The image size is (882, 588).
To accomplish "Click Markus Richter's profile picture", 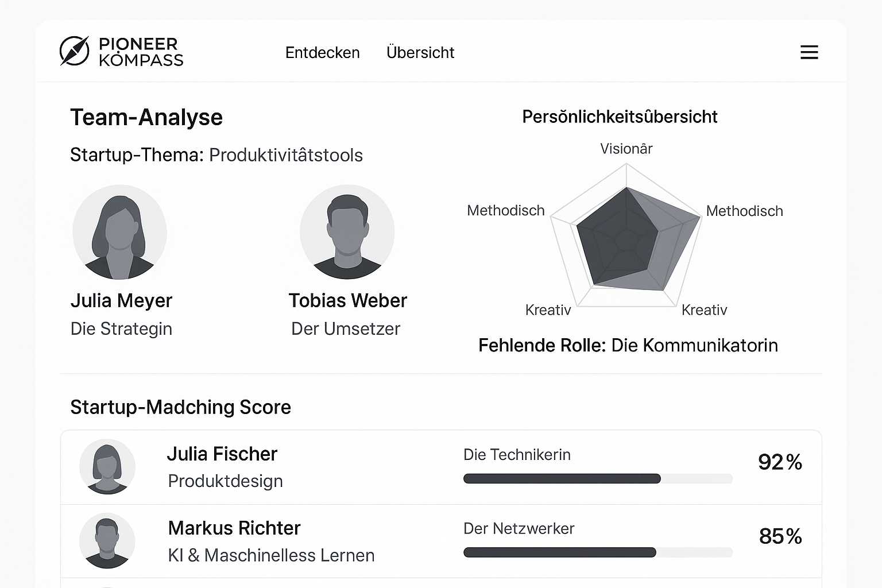I will pyautogui.click(x=107, y=541).
